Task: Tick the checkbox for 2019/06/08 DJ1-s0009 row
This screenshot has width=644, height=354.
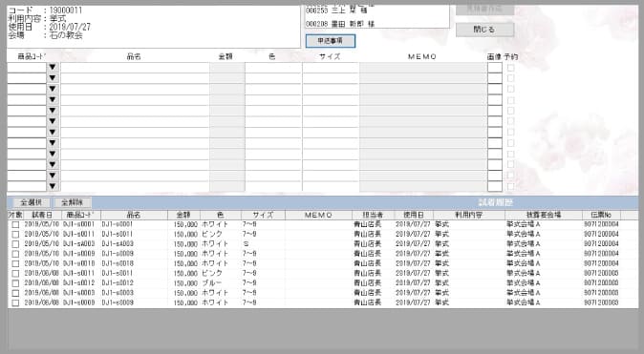Action: click(15, 303)
